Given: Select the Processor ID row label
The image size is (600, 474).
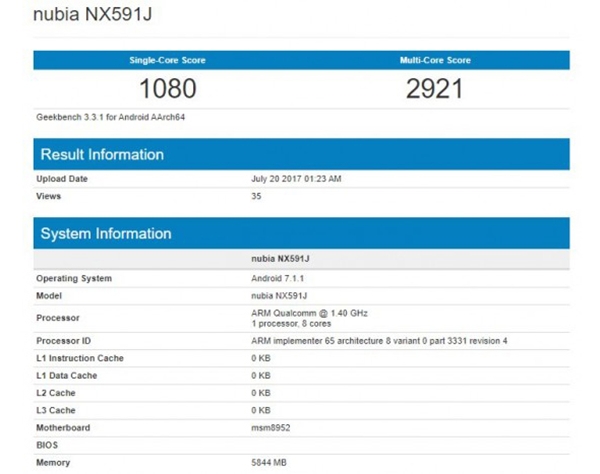Looking at the screenshot, I should (x=64, y=341).
